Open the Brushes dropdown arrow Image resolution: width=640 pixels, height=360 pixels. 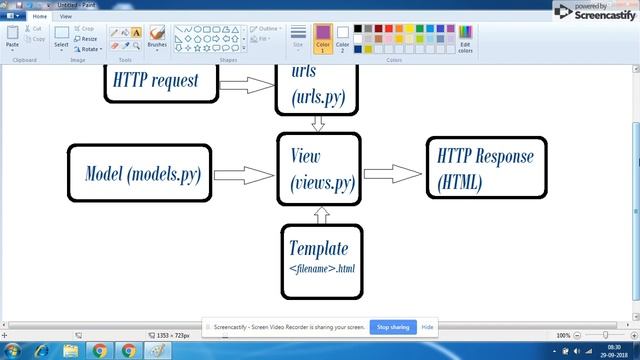click(157, 50)
